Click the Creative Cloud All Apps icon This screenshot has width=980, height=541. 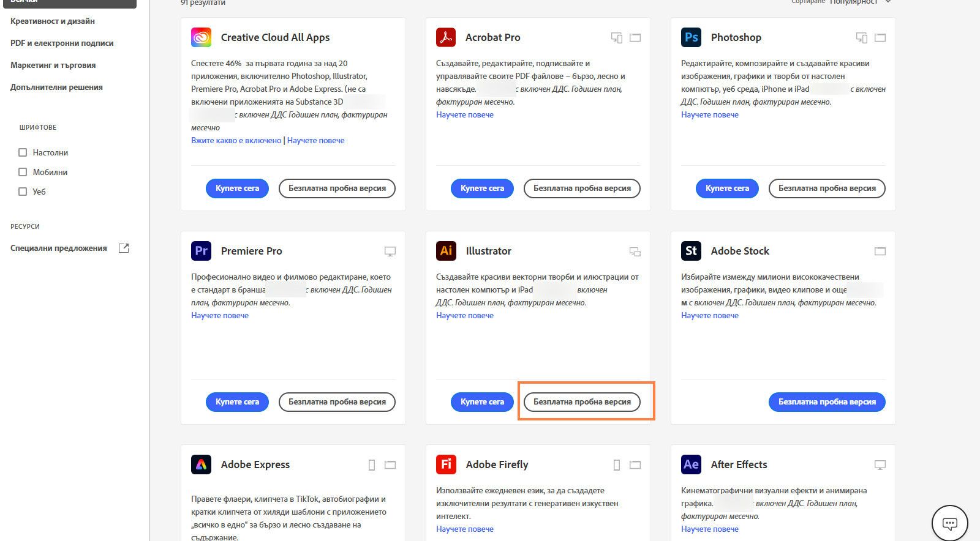click(201, 37)
